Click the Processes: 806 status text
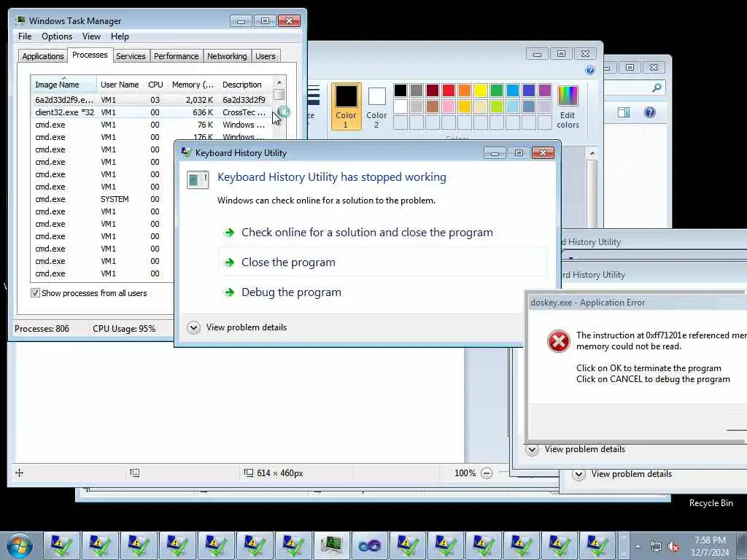The width and height of the screenshot is (747, 560). pyautogui.click(x=42, y=329)
